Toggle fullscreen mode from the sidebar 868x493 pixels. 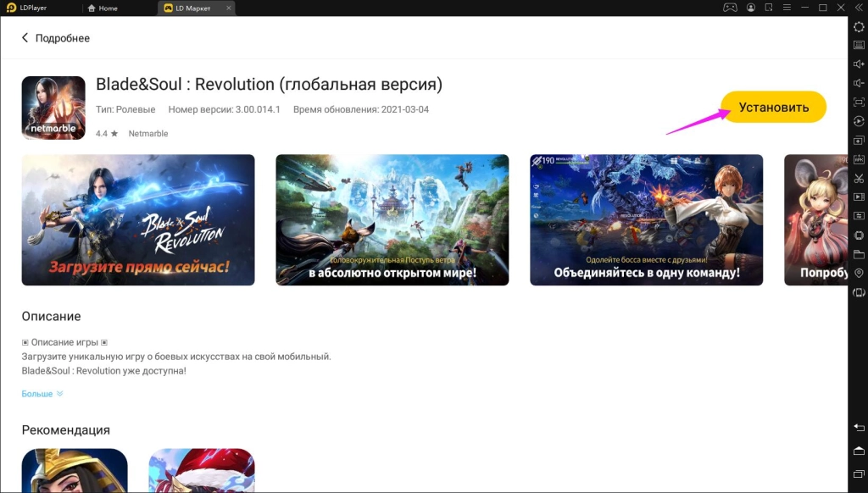[859, 101]
